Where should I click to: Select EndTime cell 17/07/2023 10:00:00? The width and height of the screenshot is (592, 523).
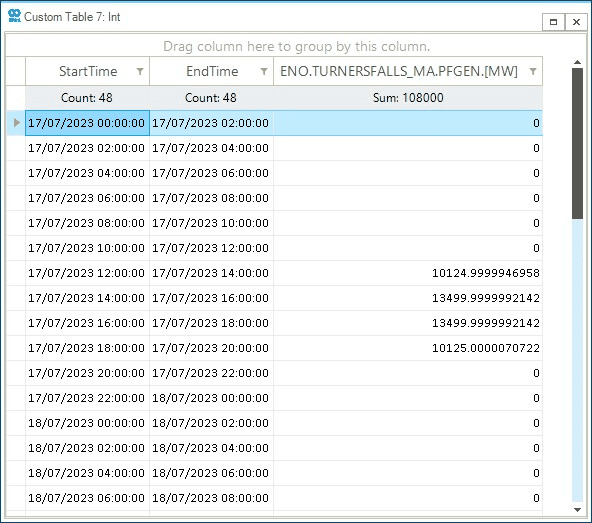[211, 223]
